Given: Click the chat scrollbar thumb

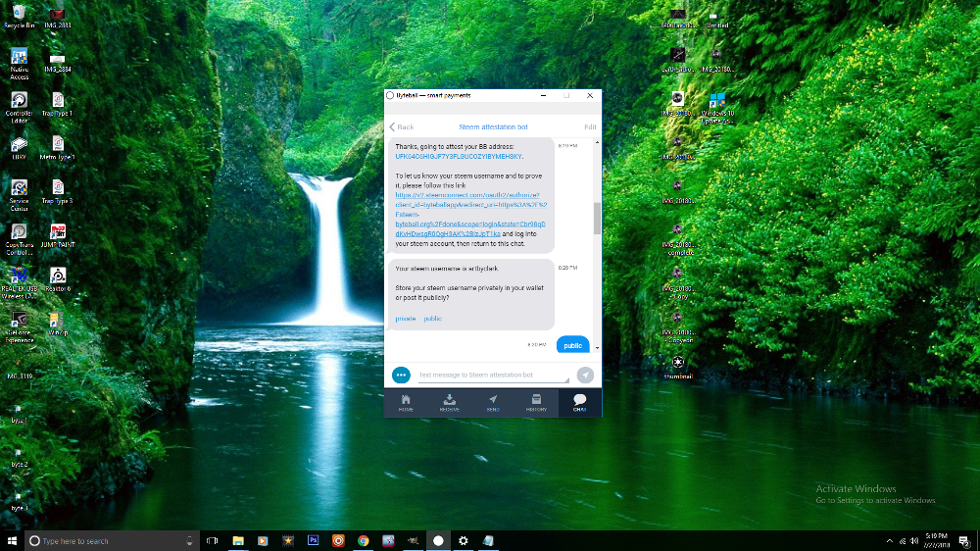Looking at the screenshot, I should pos(597,218).
